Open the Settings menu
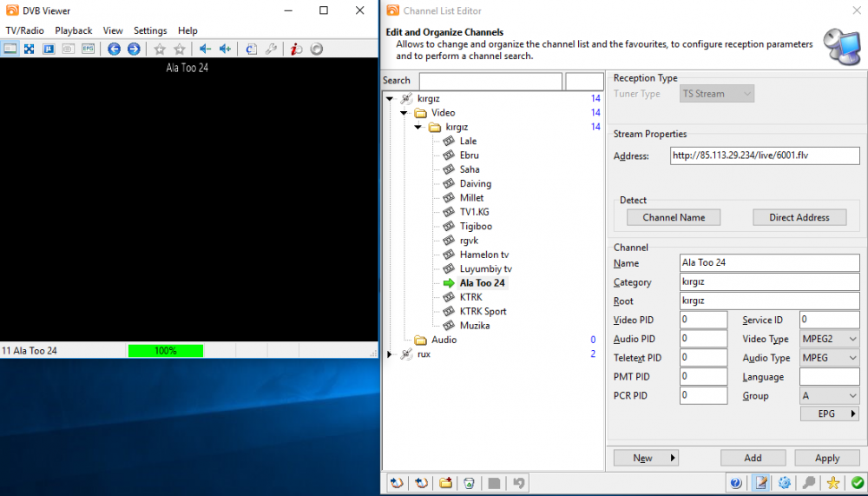Viewport: 868px width, 496px height. tap(150, 30)
